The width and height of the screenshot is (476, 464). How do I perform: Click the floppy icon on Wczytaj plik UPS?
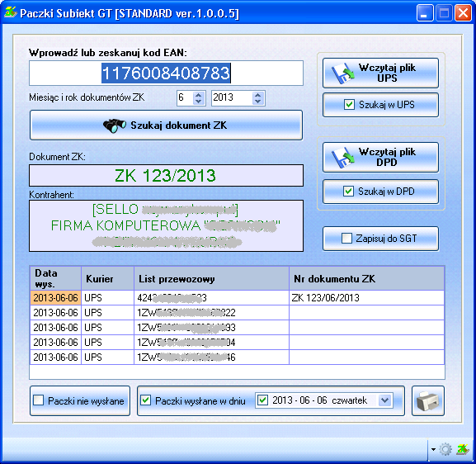tap(343, 73)
